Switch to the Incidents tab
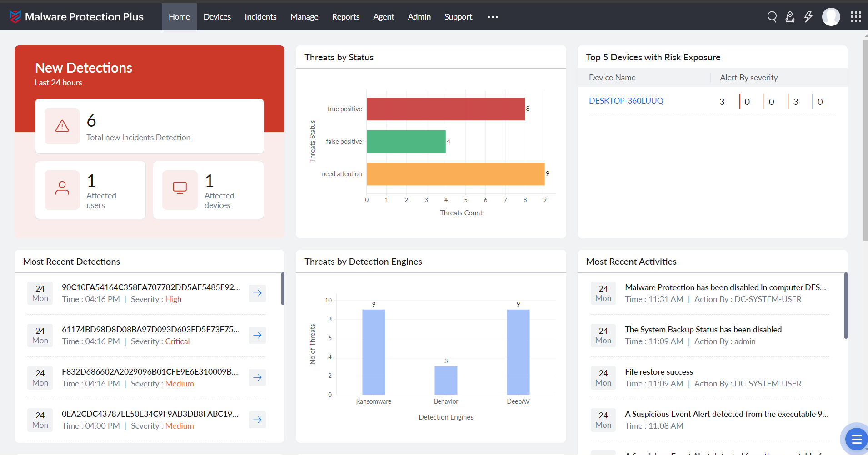 click(260, 16)
